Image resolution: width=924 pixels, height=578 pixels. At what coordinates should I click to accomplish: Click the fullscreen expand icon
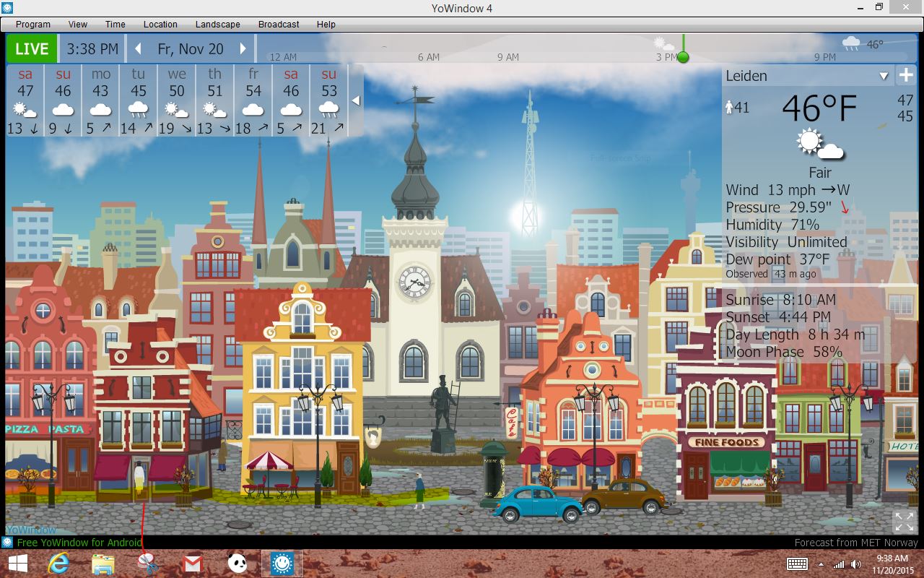[904, 521]
